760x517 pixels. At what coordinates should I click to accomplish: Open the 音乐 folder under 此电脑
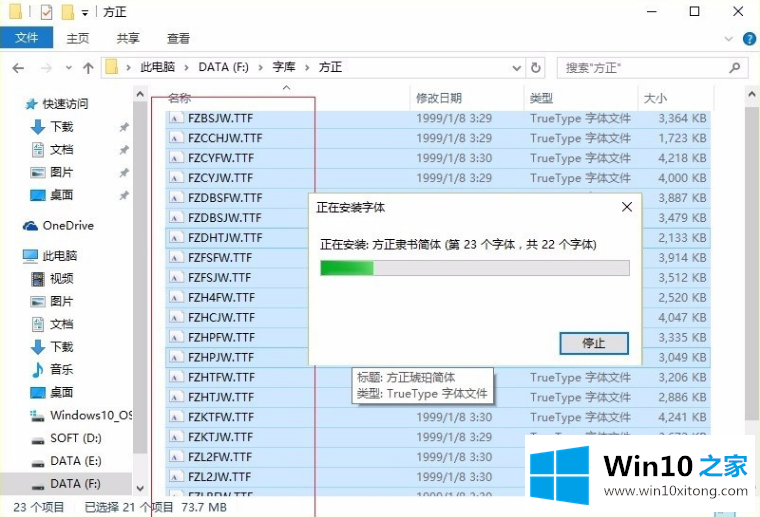coord(62,370)
